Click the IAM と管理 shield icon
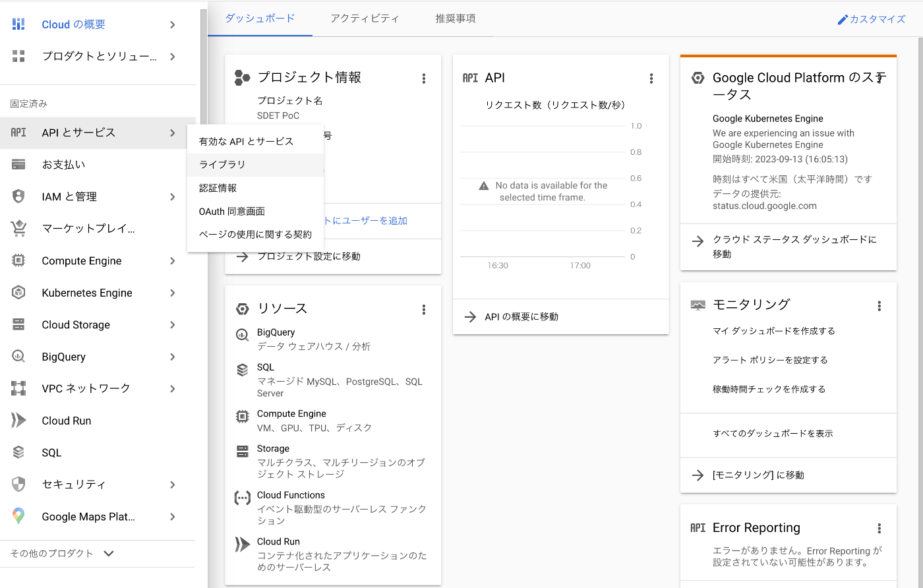Screen dimensions: 923x588 pos(18,196)
